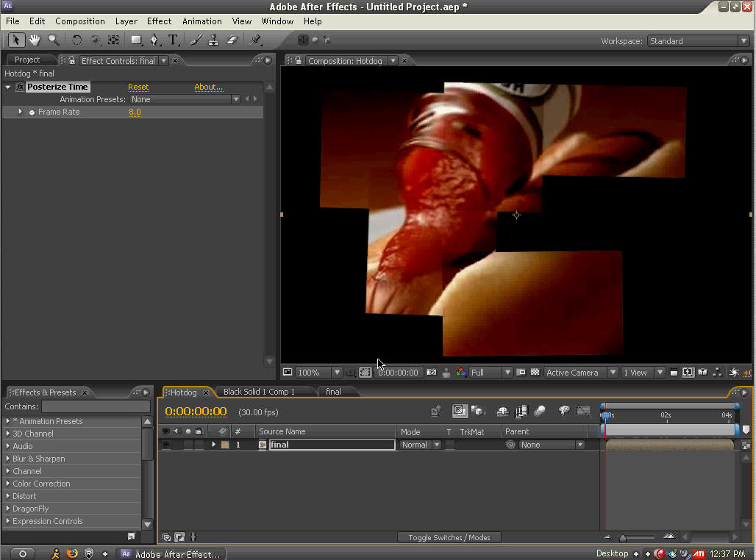
Task: Select the Pen tool
Action: coord(154,40)
